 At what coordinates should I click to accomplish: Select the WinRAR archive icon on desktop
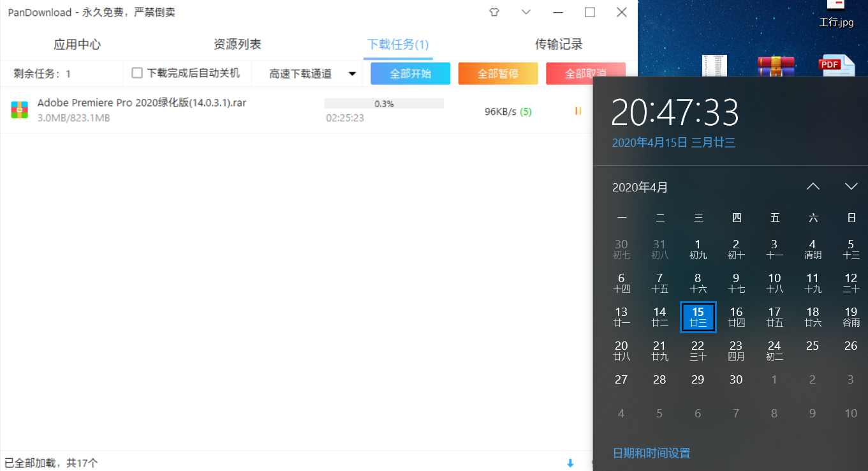pyautogui.click(x=776, y=66)
